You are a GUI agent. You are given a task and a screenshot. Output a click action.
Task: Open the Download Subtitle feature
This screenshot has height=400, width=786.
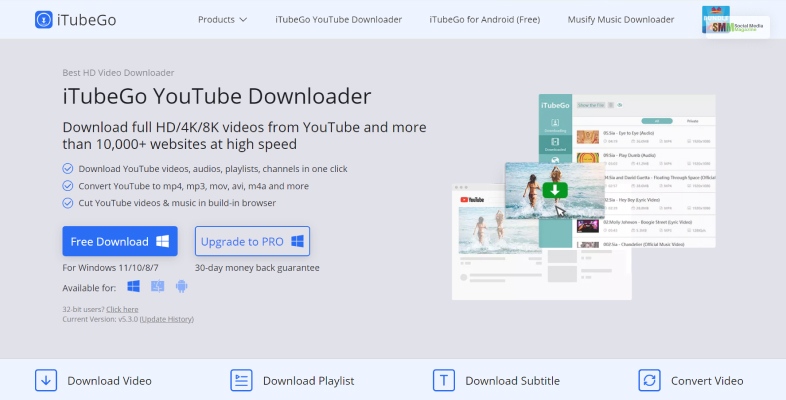[x=512, y=381]
